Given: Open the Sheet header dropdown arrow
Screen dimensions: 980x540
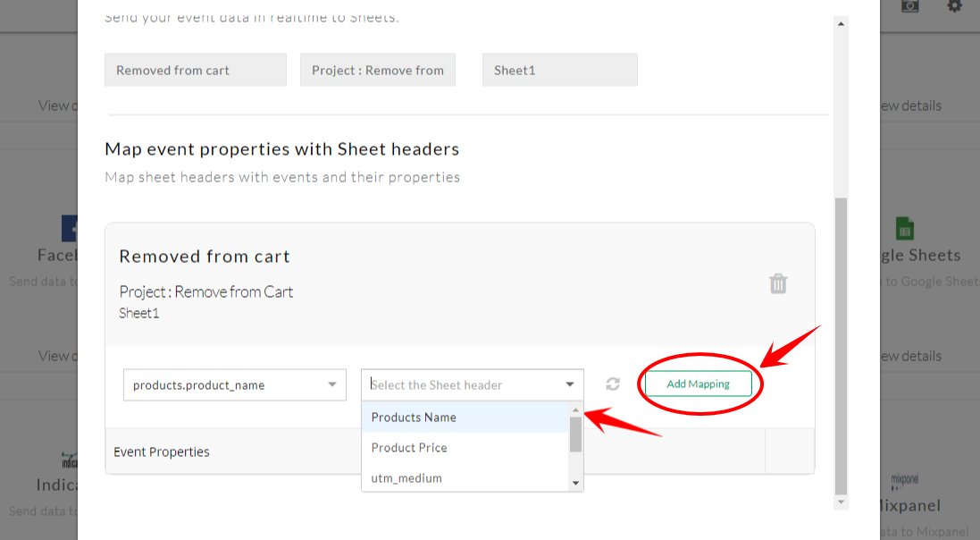Looking at the screenshot, I should [x=569, y=384].
